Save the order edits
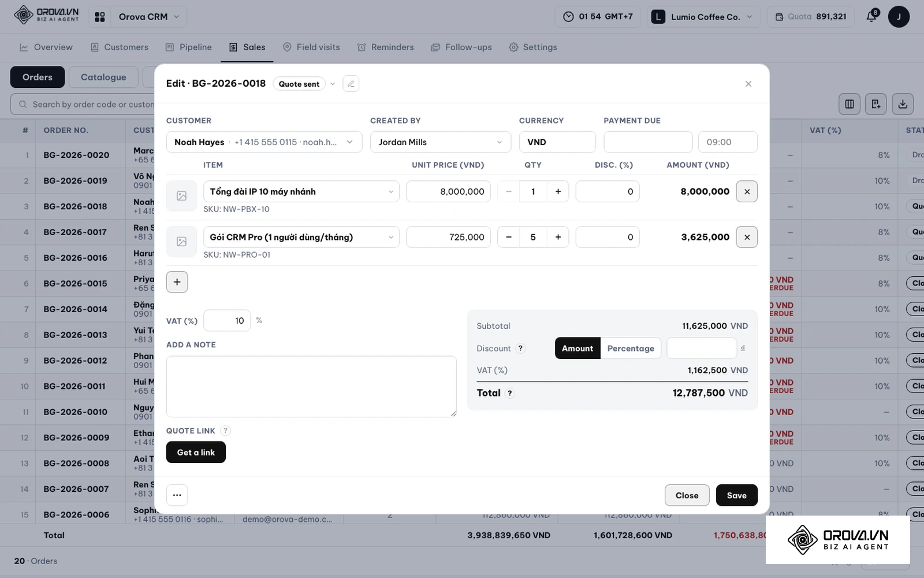This screenshot has height=578, width=924. tap(736, 495)
